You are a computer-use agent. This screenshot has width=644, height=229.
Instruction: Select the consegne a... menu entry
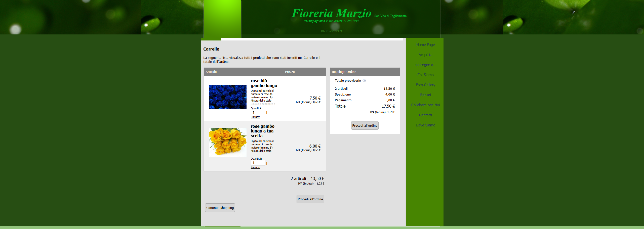(425, 65)
